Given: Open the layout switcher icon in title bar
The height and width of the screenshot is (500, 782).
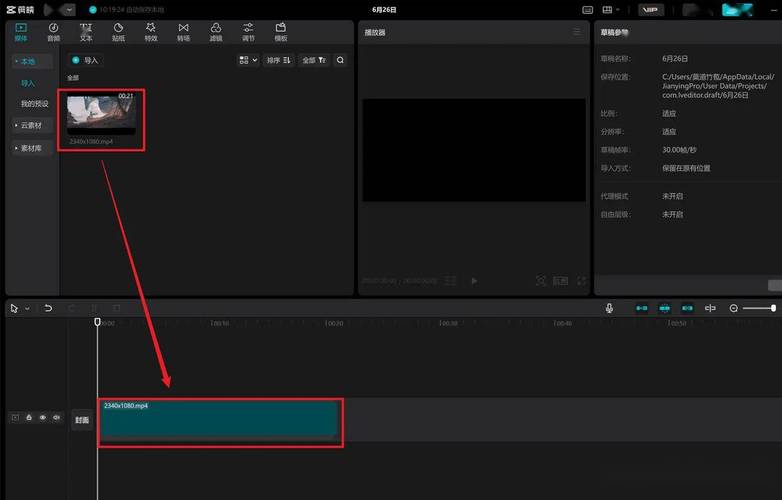Looking at the screenshot, I should (607, 9).
